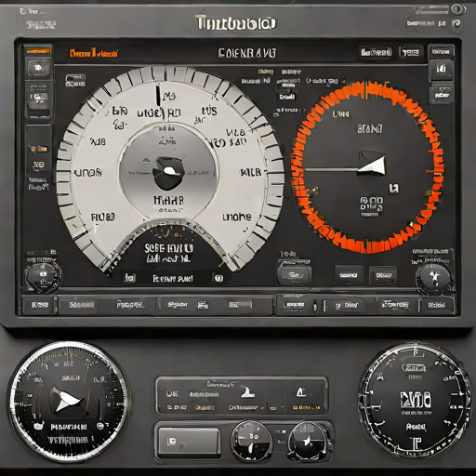476x476 pixels.
Task: Select the orange highlighted tab atop the left sidebar
Action: [38, 50]
